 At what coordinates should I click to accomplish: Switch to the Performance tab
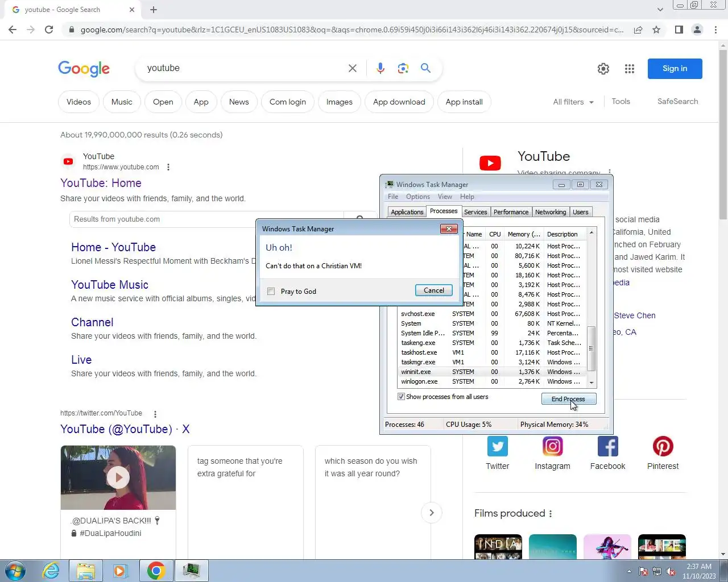[x=511, y=212]
